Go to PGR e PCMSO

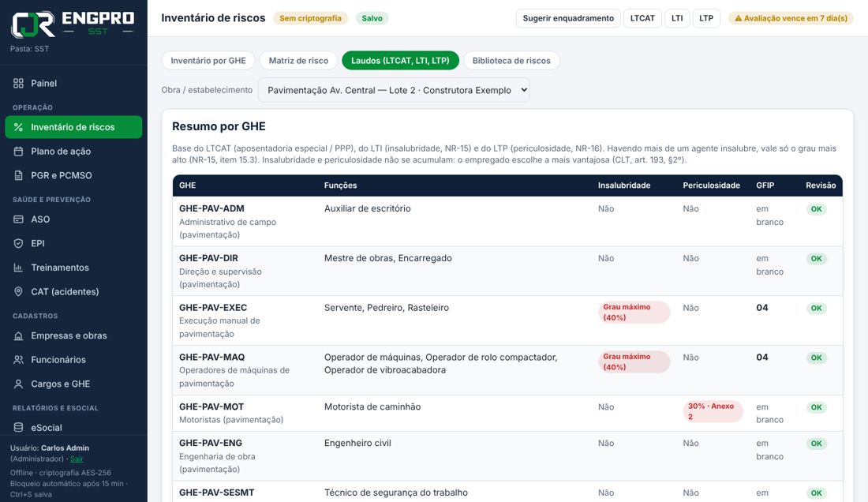[73, 175]
